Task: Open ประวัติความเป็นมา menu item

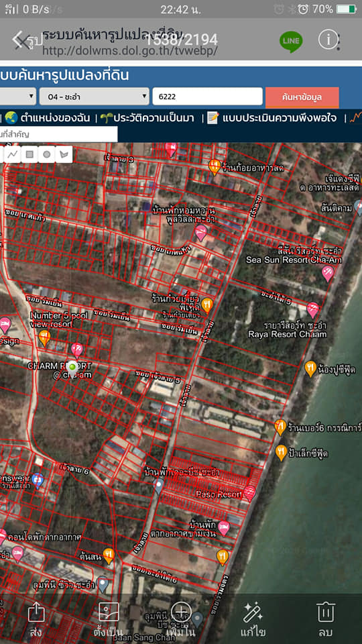Action: (154, 118)
